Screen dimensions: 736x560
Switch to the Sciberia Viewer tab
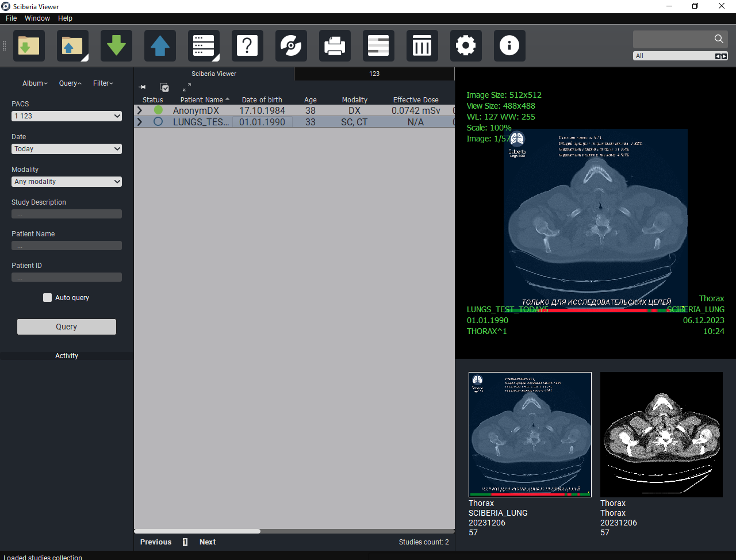[214, 74]
